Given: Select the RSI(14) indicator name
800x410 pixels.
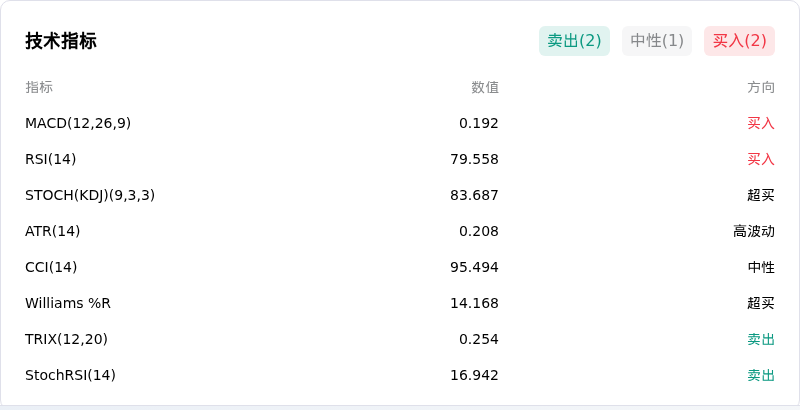Looking at the screenshot, I should 51,159.
